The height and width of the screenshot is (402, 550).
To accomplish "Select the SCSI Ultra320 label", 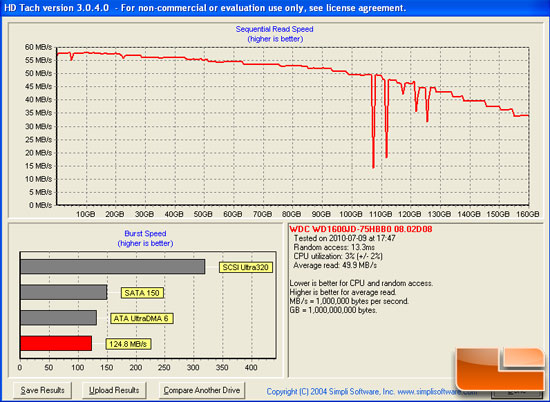I will [x=246, y=267].
